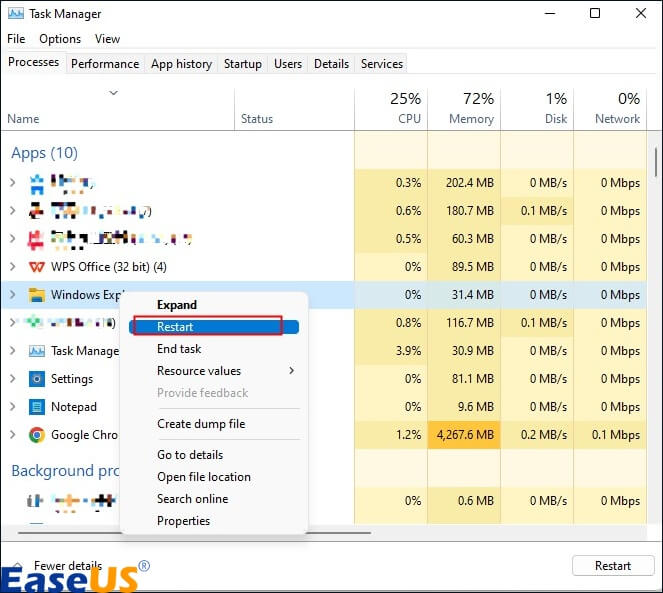Click the Task Manager row icon
The width and height of the screenshot is (663, 593).
click(x=36, y=351)
